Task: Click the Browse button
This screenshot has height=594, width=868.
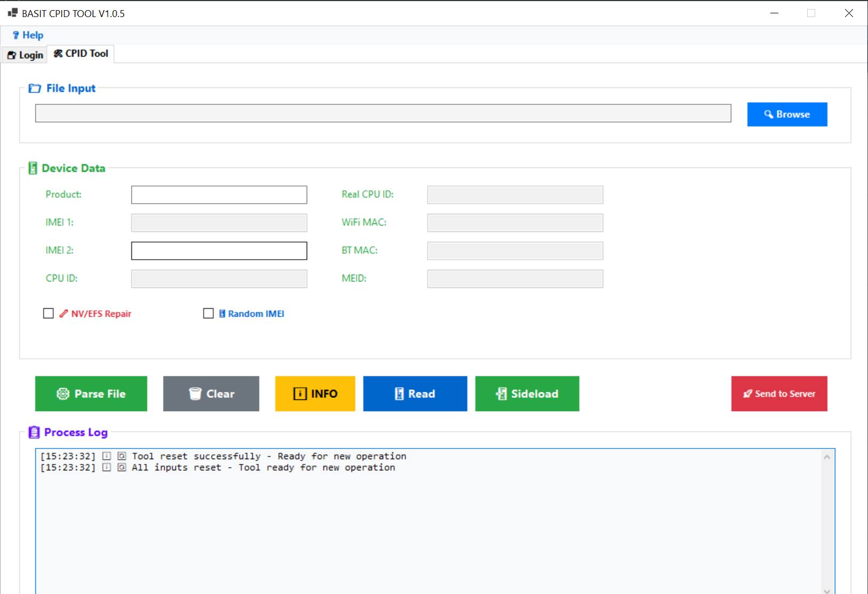Action: (x=787, y=114)
